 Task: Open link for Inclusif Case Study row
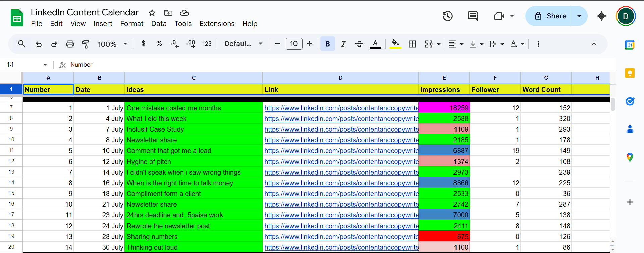pos(341,129)
